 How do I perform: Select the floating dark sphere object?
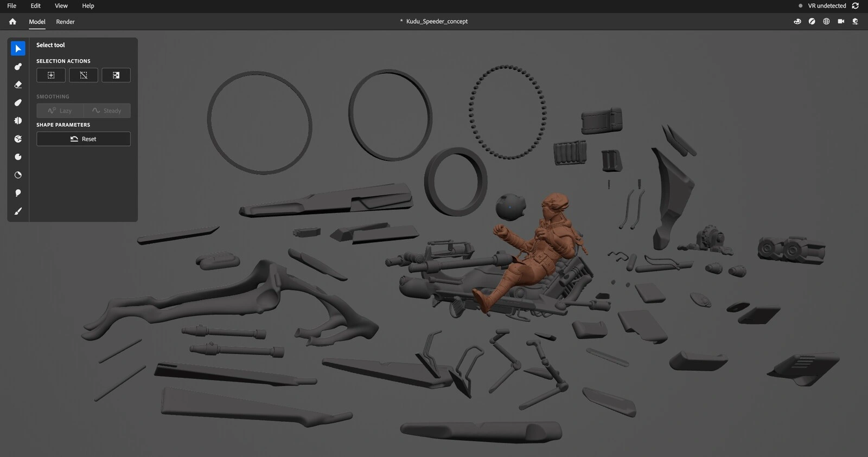tap(510, 207)
